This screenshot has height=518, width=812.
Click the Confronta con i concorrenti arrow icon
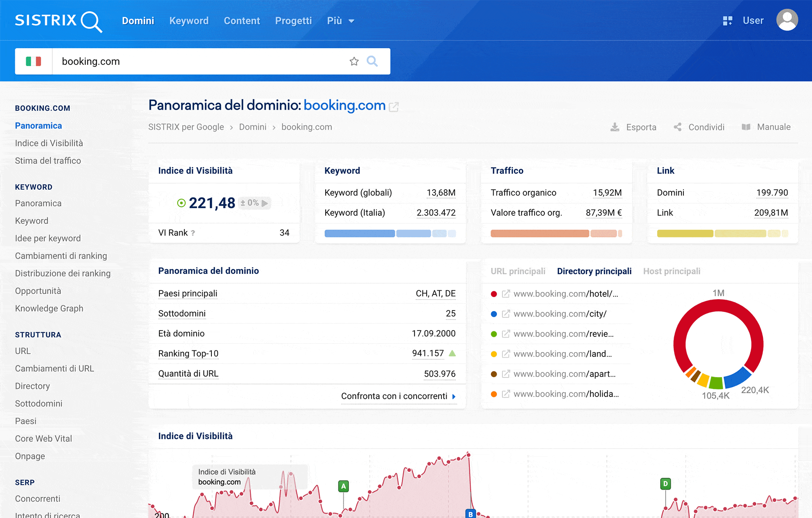pyautogui.click(x=454, y=397)
